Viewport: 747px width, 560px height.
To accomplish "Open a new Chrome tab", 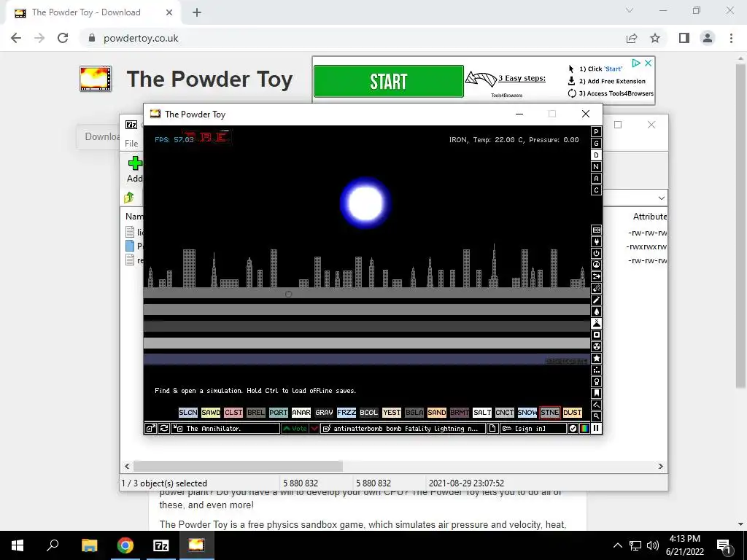I will (x=197, y=12).
